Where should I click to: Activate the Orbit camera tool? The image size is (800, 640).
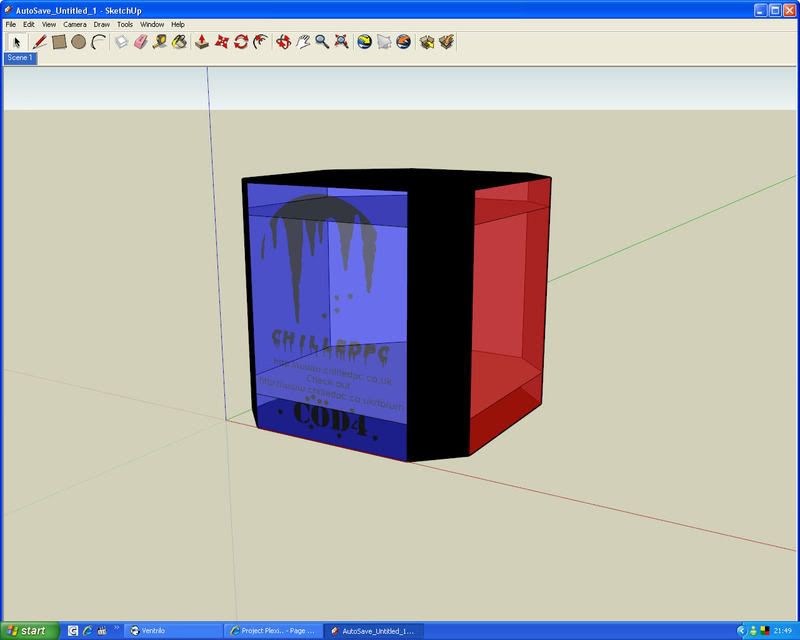[283, 42]
